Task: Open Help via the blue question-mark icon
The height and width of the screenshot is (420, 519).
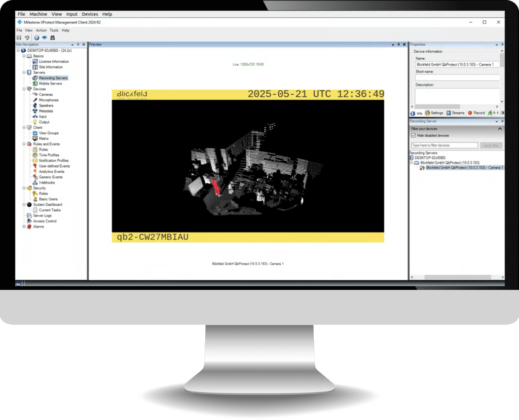Action: [36, 37]
